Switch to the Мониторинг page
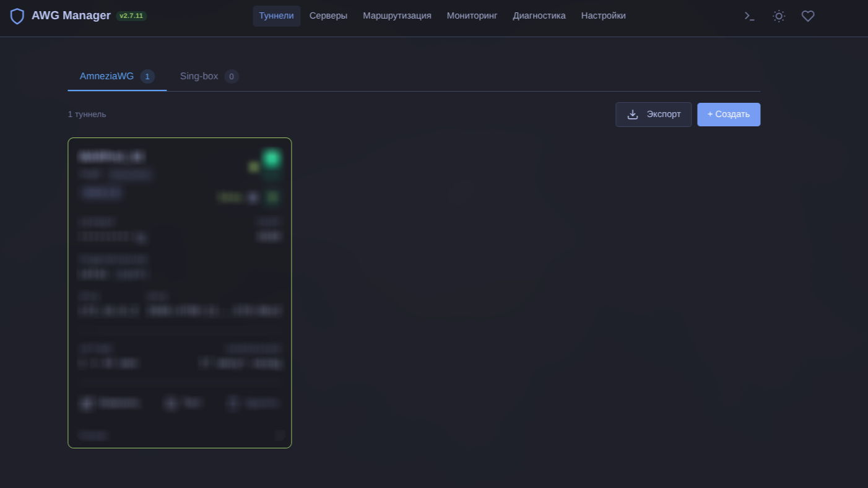Viewport: 868px width, 488px height. [472, 16]
